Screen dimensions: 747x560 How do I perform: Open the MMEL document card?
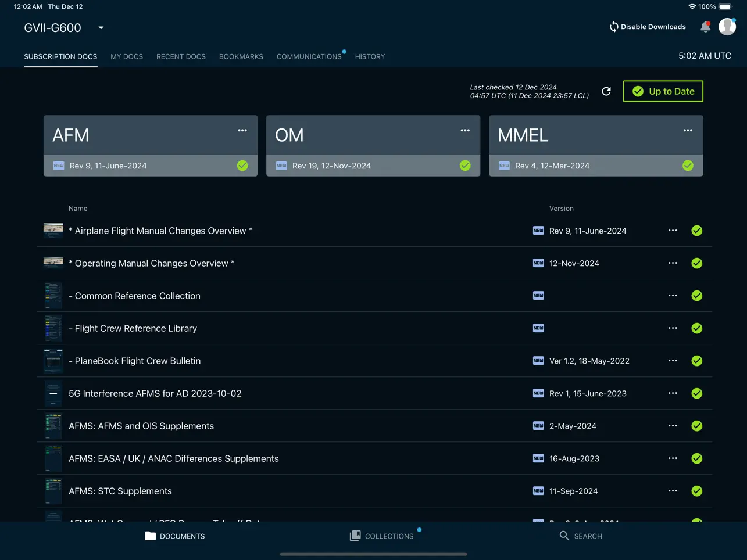click(x=596, y=146)
